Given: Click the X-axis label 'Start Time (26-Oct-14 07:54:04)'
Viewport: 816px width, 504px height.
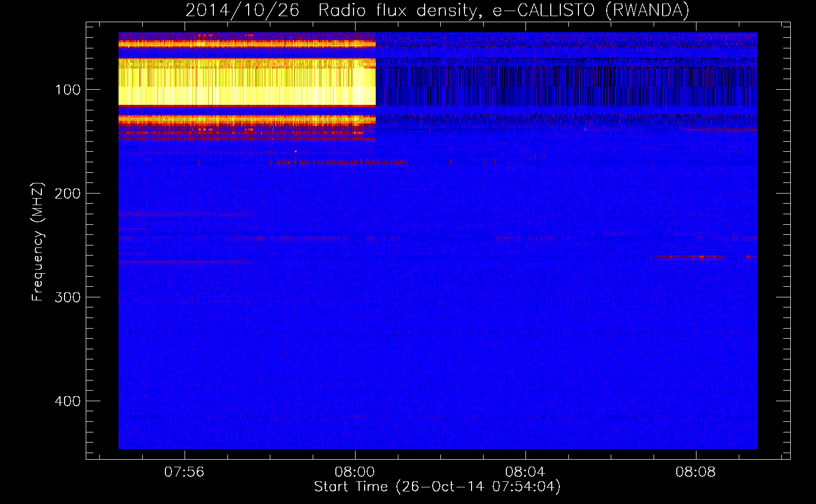Looking at the screenshot, I should click(437, 487).
